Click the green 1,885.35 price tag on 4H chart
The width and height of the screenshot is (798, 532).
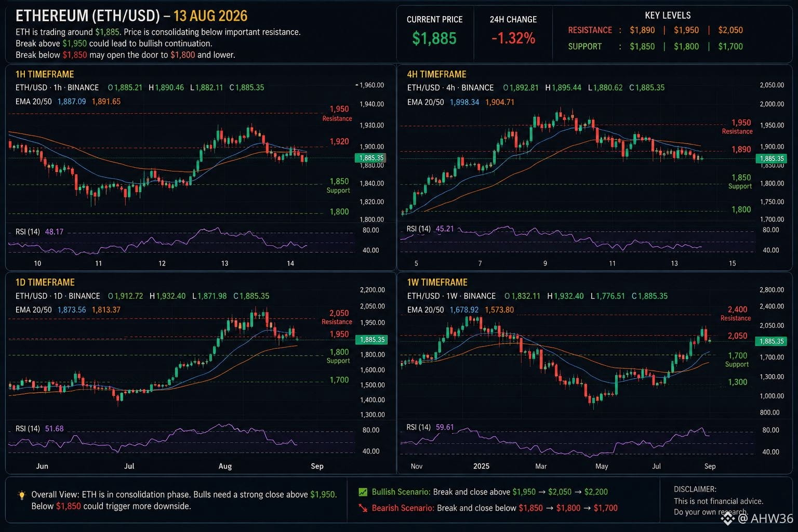coord(772,158)
